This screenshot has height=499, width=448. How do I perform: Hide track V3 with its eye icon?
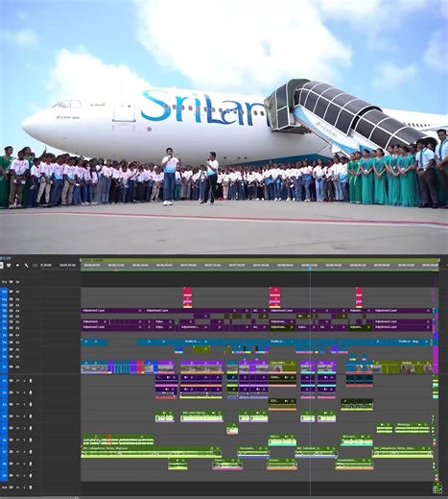pyautogui.click(x=17, y=349)
